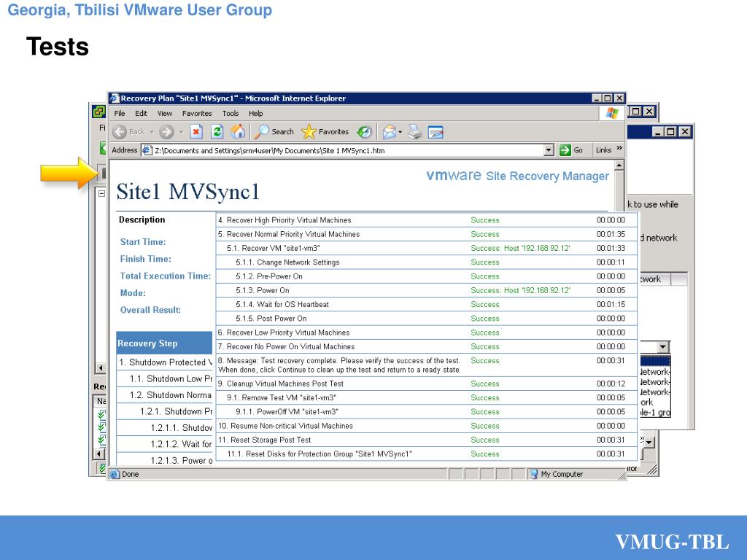Image resolution: width=747 pixels, height=560 pixels.
Task: Select row 5.1.5. Post Power On
Action: pos(426,318)
